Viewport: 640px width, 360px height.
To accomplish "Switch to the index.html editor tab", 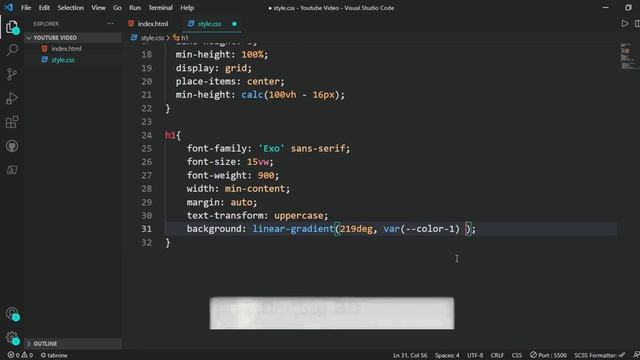I will (x=152, y=24).
